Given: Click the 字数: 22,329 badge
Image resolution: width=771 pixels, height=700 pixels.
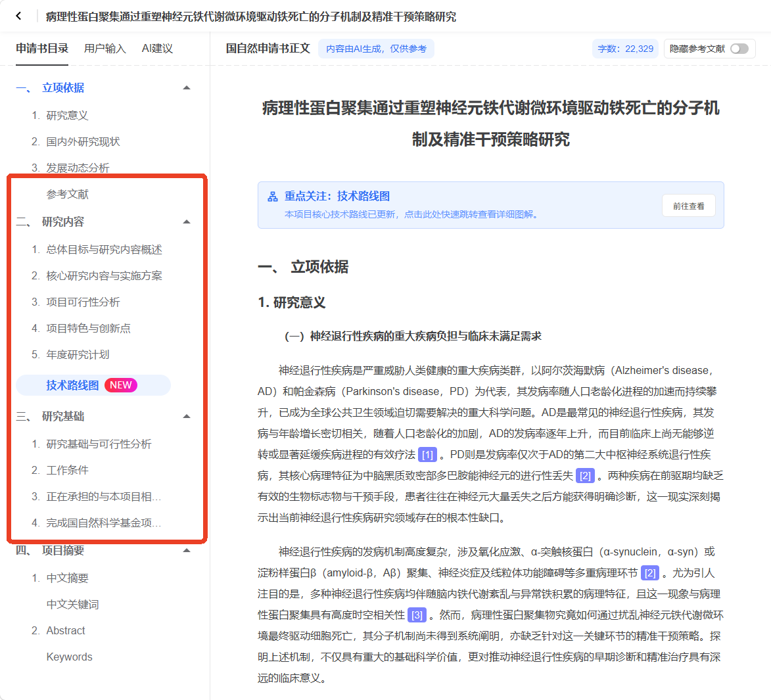Looking at the screenshot, I should tap(626, 49).
